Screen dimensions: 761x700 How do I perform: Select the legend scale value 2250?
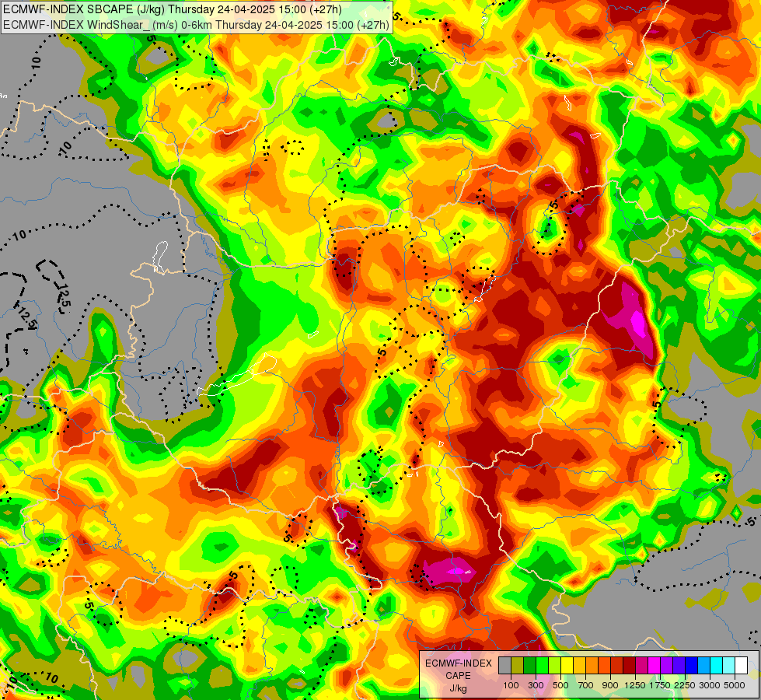click(x=685, y=685)
